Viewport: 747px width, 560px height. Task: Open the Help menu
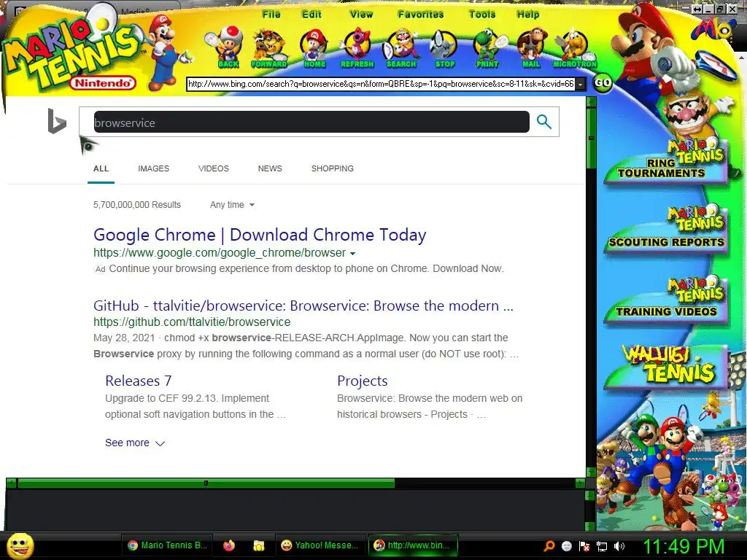click(x=528, y=15)
